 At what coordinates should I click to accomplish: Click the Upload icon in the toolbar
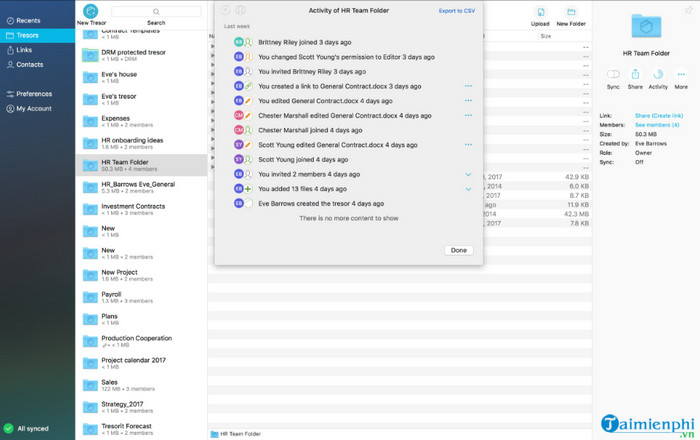[x=540, y=12]
